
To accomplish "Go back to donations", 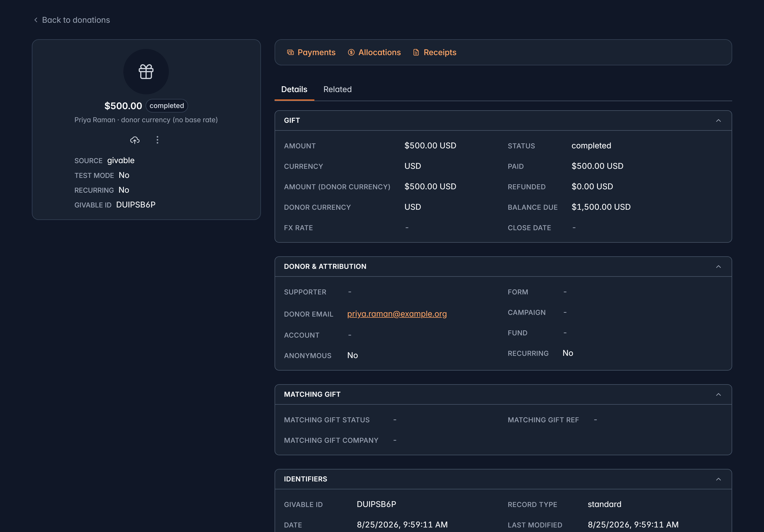I will (72, 20).
